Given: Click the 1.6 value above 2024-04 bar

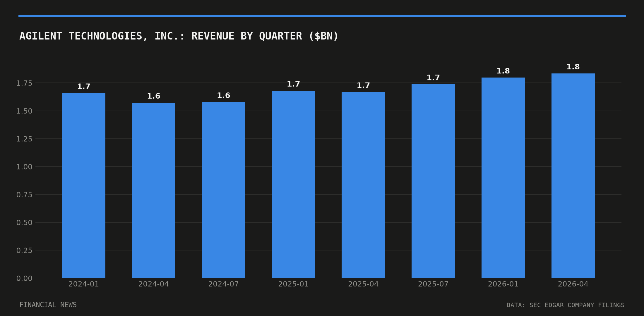Looking at the screenshot, I should 154,96.
